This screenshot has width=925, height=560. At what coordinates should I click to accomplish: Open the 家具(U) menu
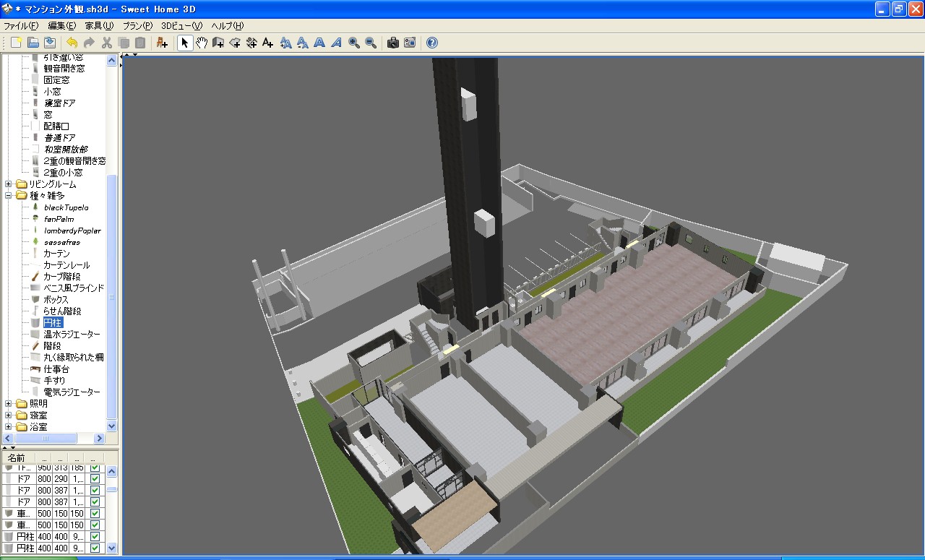click(x=99, y=25)
